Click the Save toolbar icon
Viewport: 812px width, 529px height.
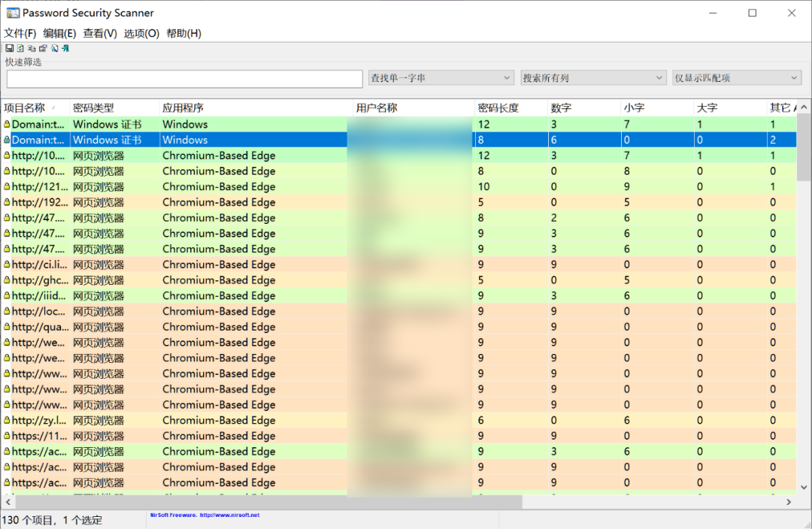point(9,48)
